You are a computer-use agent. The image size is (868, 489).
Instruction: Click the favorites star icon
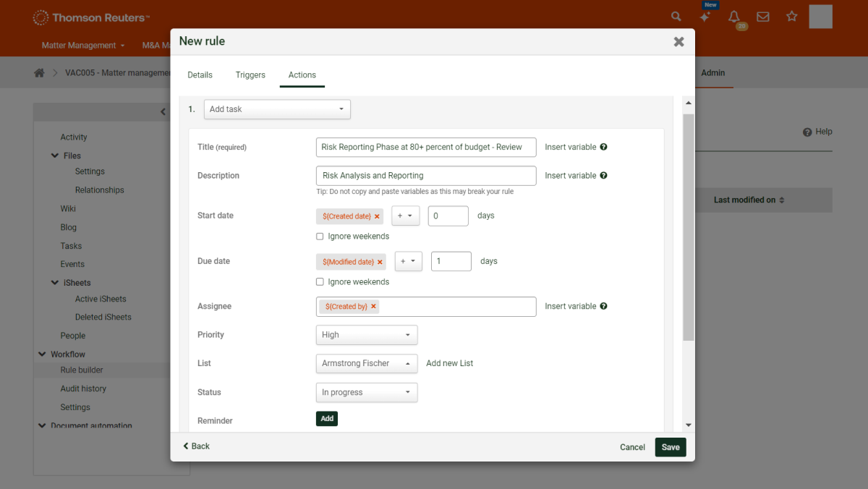pos(791,17)
